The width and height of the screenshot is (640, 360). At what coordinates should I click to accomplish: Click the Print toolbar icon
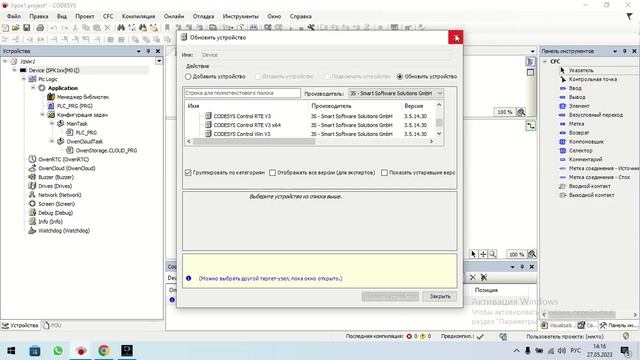click(x=40, y=28)
